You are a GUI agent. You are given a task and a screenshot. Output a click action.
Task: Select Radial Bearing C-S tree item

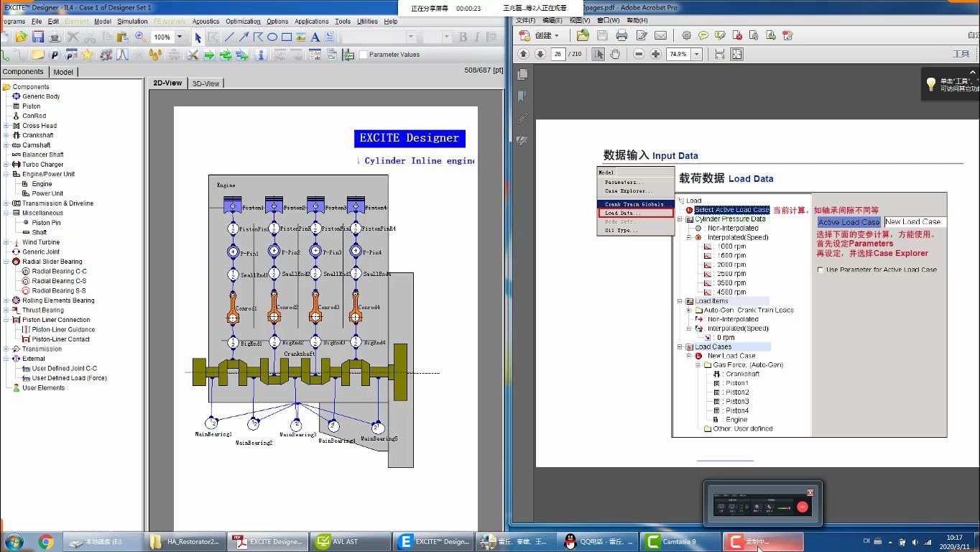[59, 281]
